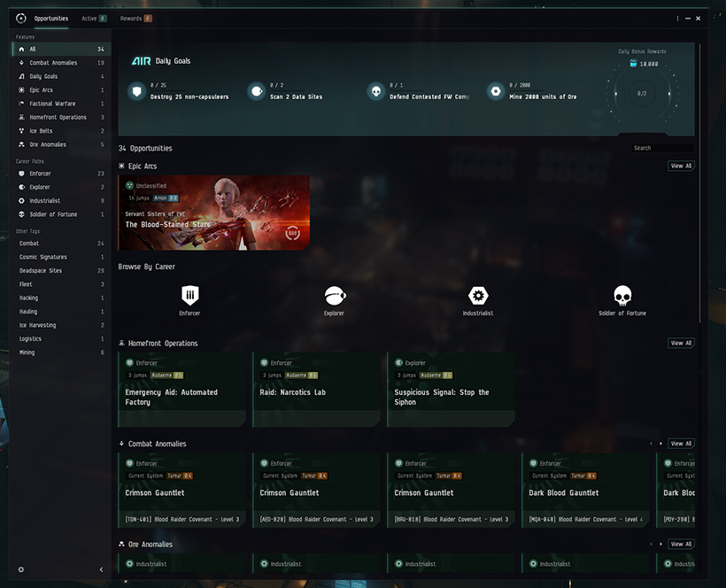Filter by Soldier of Fortune in sidebar
Viewport: 726px width, 588px height.
[62, 214]
